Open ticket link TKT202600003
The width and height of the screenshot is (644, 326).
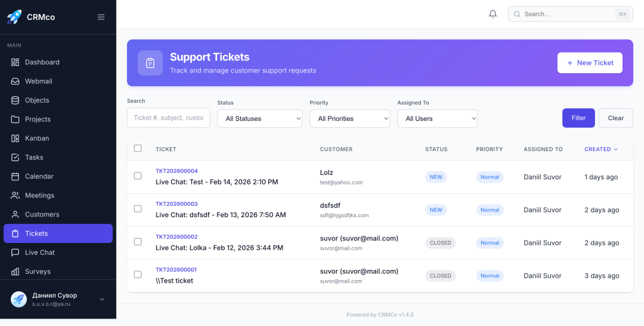177,204
